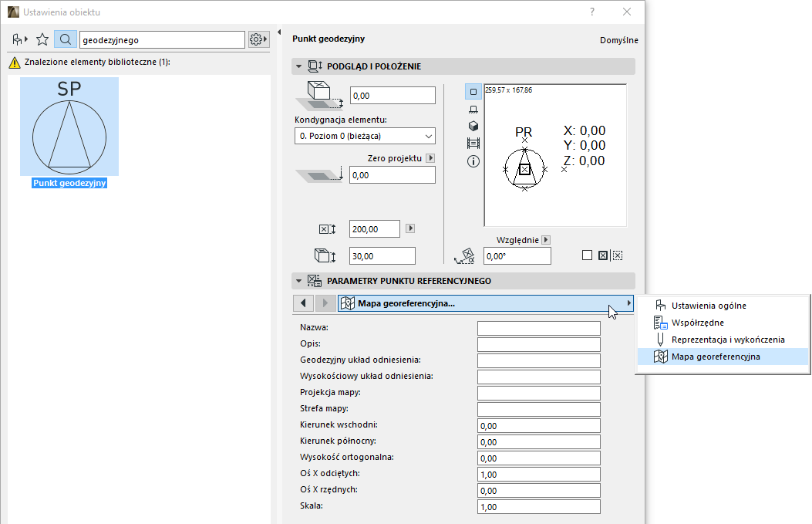Show favorites with the star icon
Image resolution: width=812 pixels, height=524 pixels.
42,39
